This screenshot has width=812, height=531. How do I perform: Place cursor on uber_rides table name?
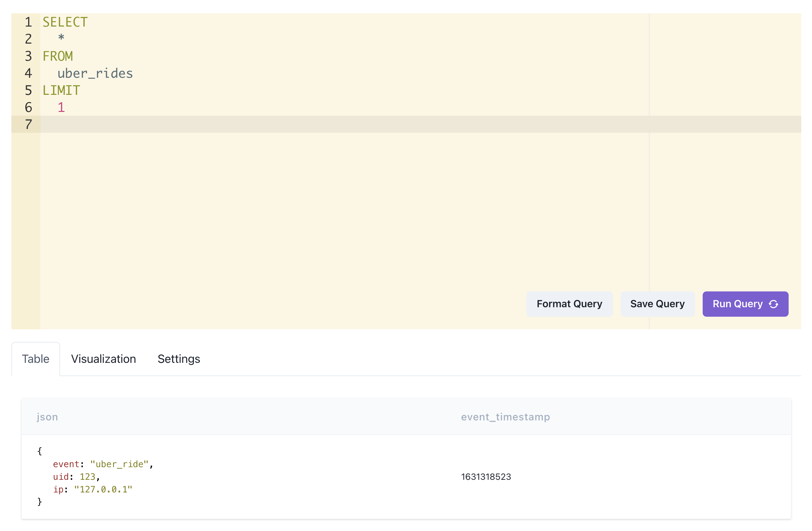(95, 73)
